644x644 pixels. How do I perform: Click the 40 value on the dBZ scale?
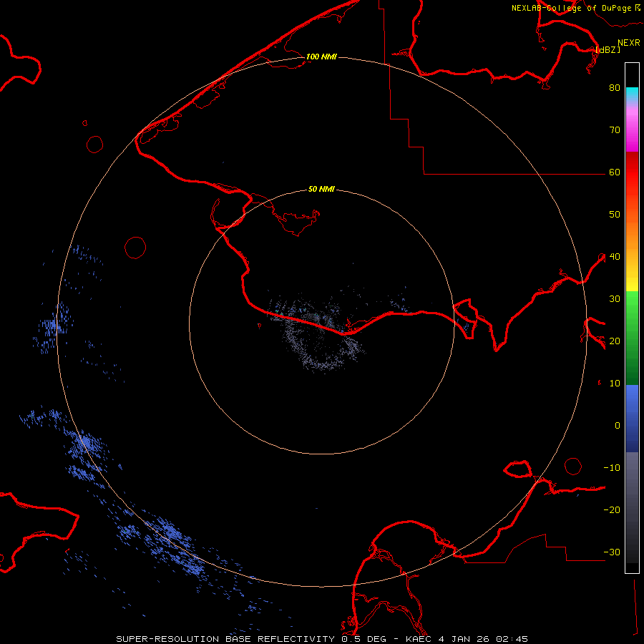615,257
